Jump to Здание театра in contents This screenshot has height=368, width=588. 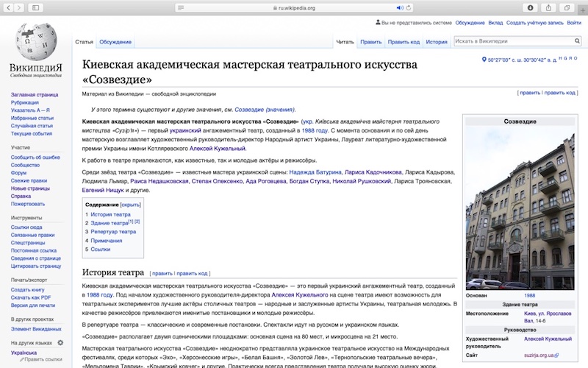pyautogui.click(x=109, y=223)
